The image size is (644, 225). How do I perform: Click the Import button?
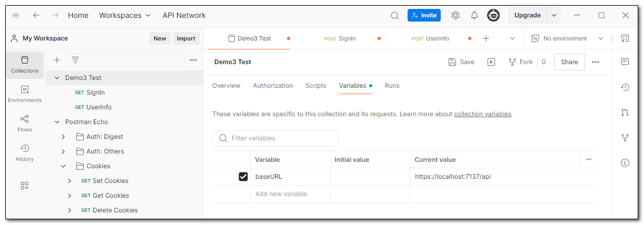click(x=186, y=38)
